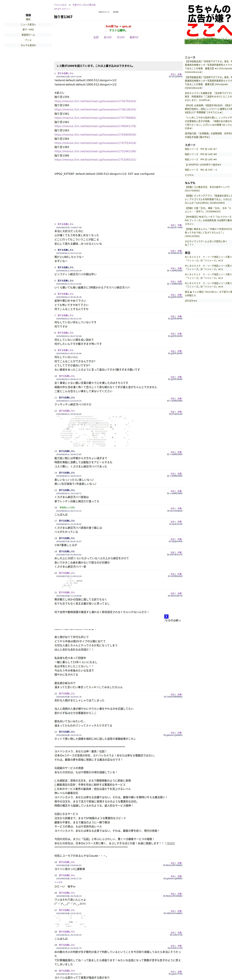Jump to 最新50 latest posts

134,37
